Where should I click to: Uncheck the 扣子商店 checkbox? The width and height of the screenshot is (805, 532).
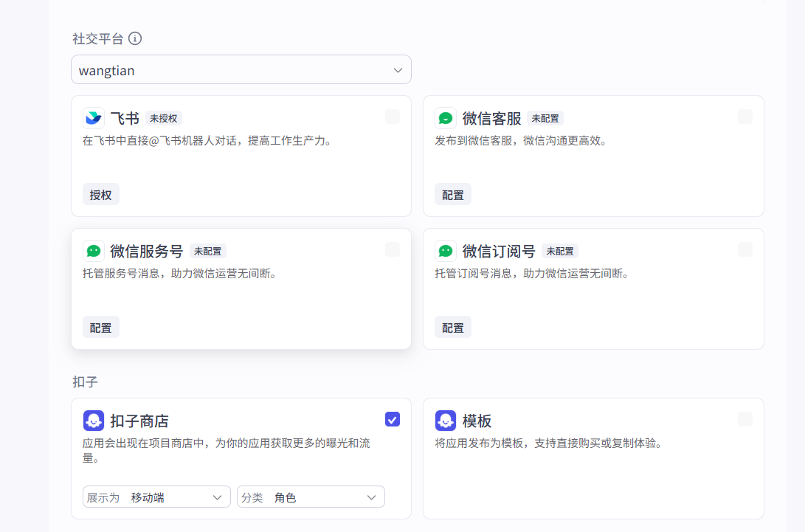coord(393,420)
